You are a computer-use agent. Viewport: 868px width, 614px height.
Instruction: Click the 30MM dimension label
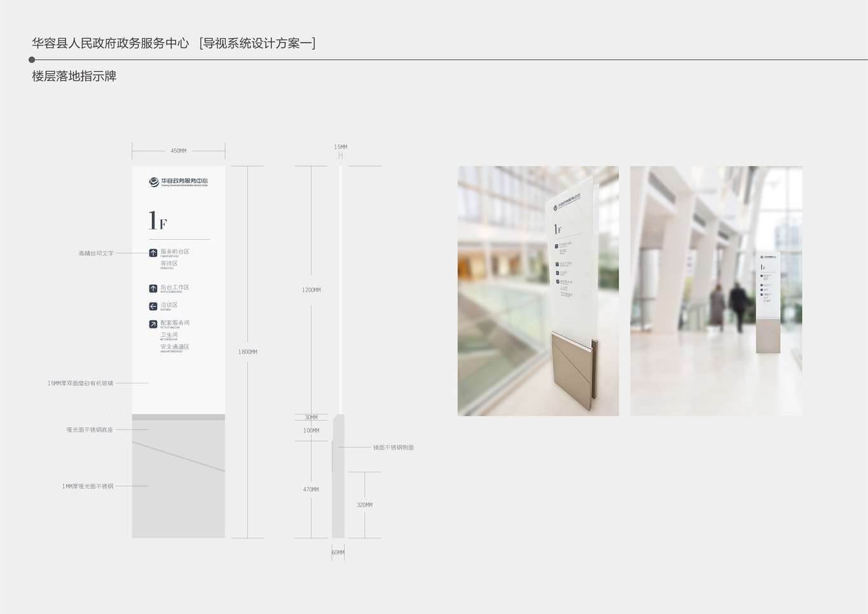311,418
